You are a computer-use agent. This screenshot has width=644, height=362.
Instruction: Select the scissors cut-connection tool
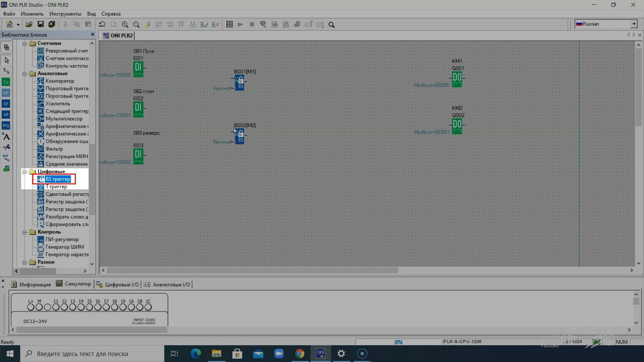click(x=6, y=147)
